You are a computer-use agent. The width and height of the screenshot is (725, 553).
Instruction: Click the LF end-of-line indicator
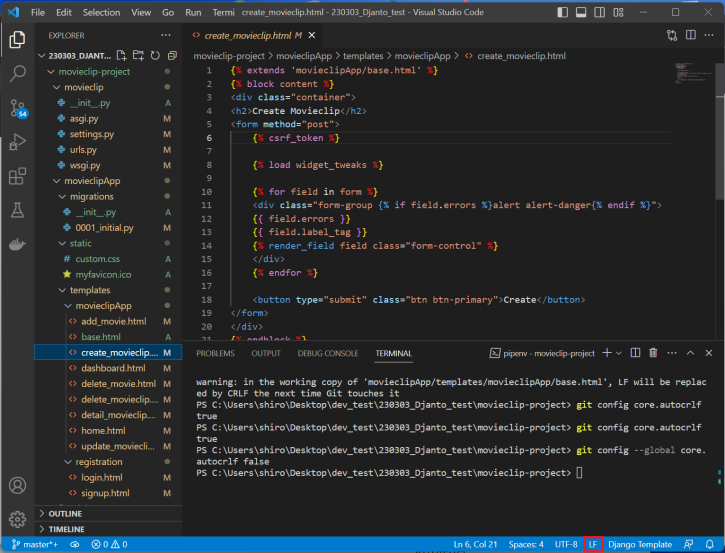pyautogui.click(x=593, y=544)
